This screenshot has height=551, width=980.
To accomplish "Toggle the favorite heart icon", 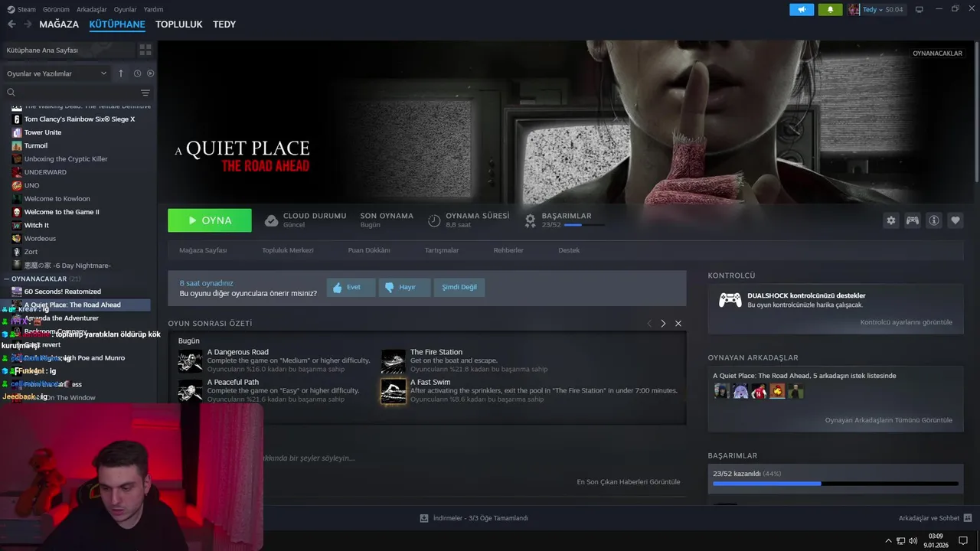I will (955, 220).
